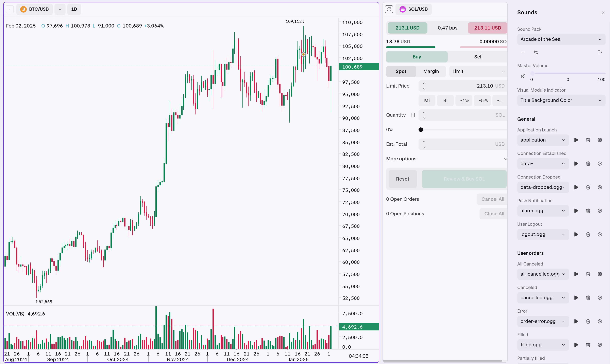Switch to the Spot tab

coord(401,71)
